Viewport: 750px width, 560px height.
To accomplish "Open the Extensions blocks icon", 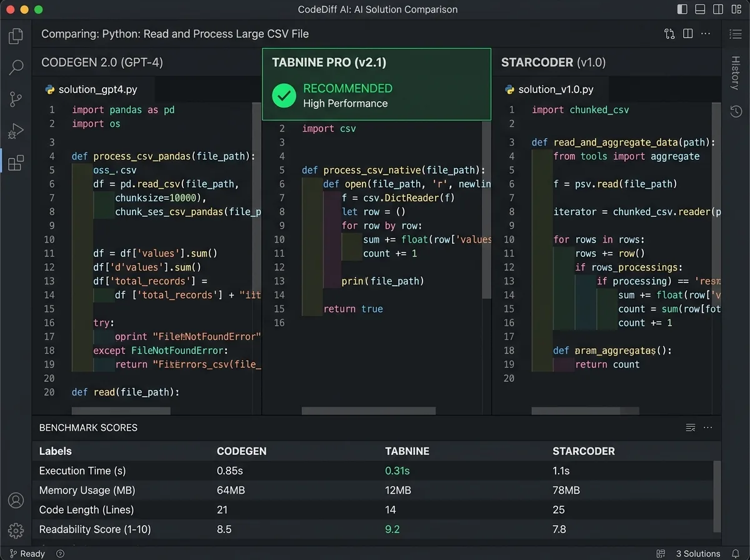I will coord(16,163).
